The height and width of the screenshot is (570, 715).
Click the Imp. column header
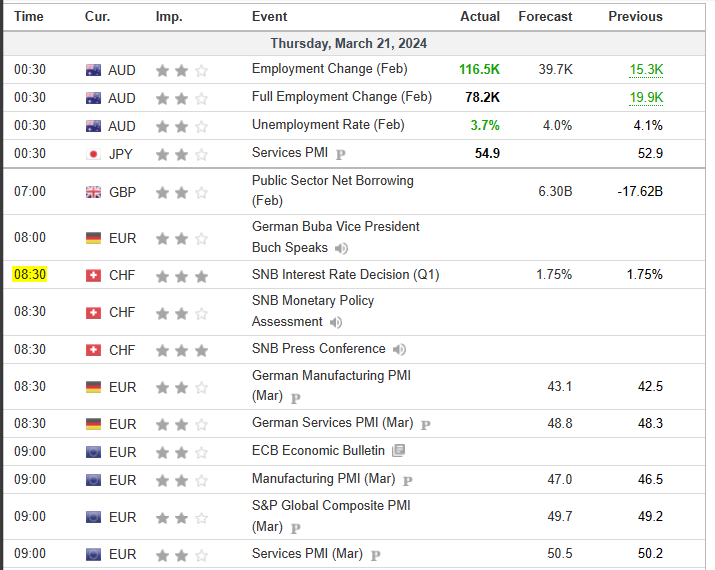pos(169,16)
